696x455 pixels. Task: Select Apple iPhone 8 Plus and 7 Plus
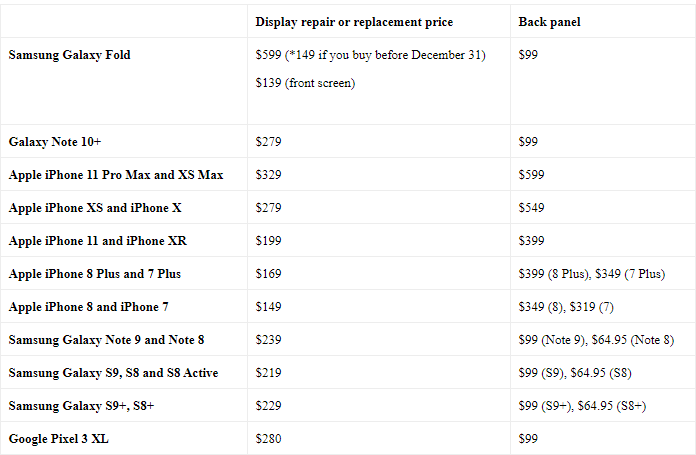click(x=95, y=274)
